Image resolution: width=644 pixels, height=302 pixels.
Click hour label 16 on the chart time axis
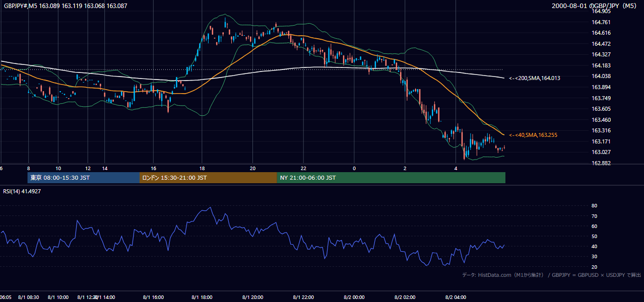pyautogui.click(x=153, y=169)
